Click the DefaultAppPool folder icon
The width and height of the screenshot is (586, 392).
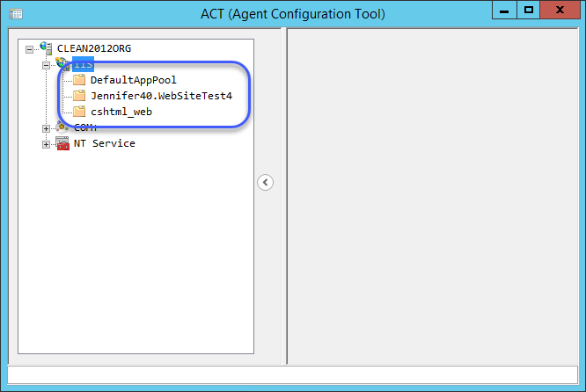79,80
